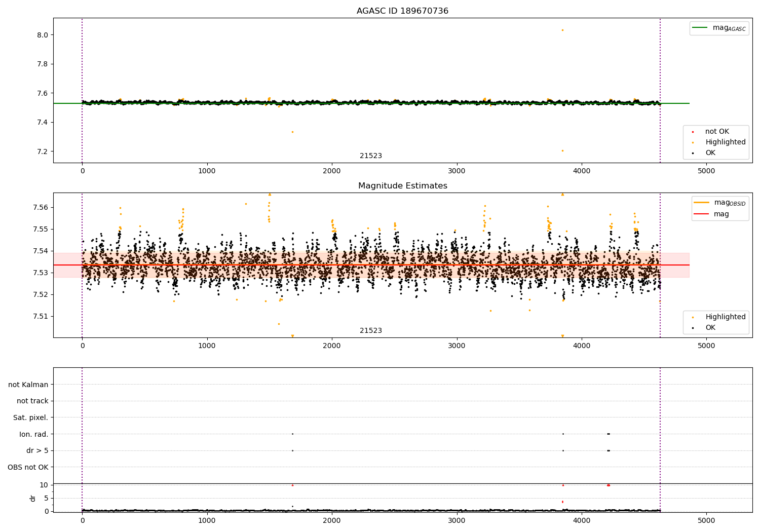Click the 7.6 y-axis tick label
The width and height of the screenshot is (760, 532).
pos(43,93)
